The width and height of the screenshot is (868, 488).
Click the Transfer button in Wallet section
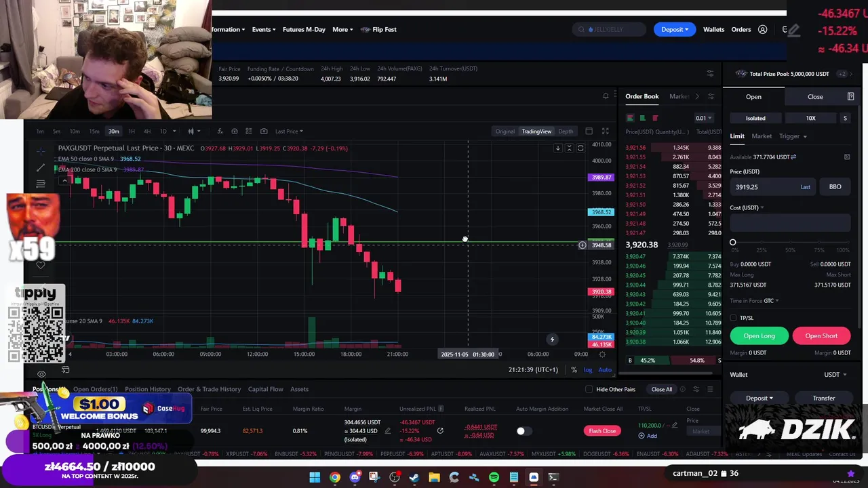tap(823, 399)
